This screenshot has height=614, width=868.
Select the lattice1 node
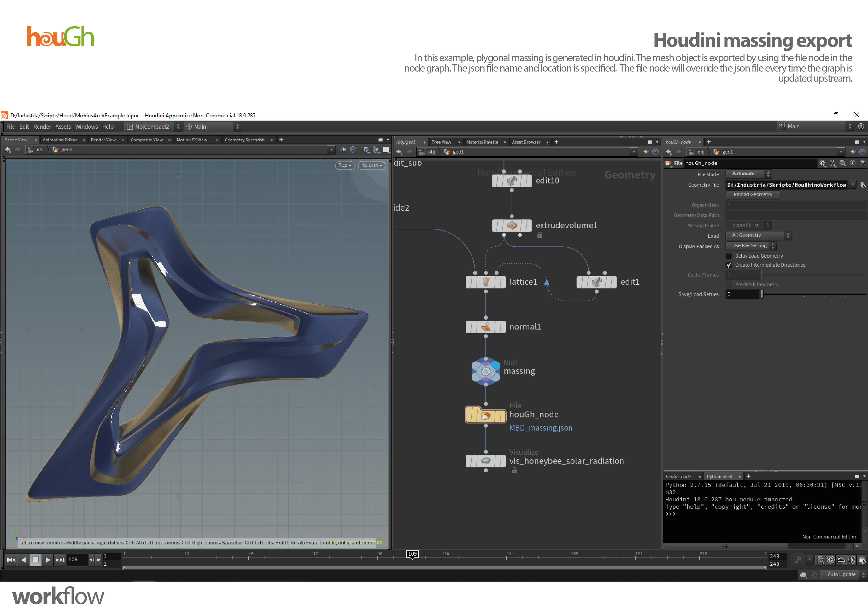pyautogui.click(x=486, y=282)
